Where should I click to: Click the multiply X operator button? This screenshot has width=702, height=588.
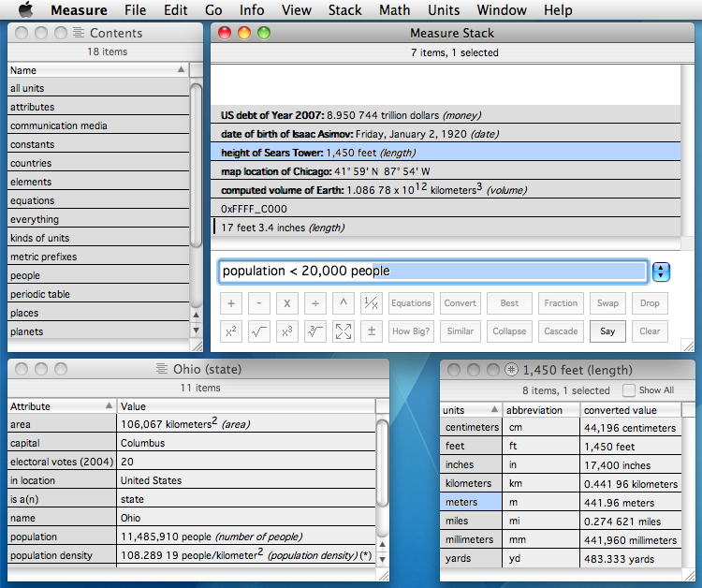pos(287,303)
